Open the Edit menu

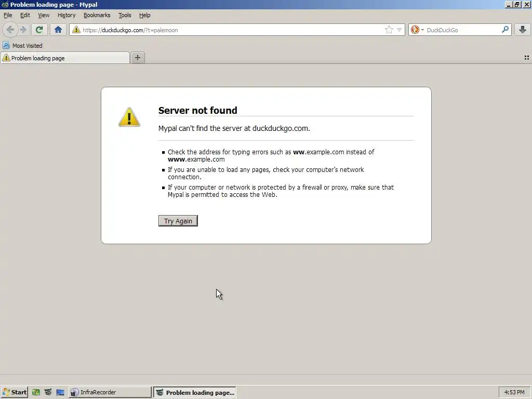(x=25, y=15)
